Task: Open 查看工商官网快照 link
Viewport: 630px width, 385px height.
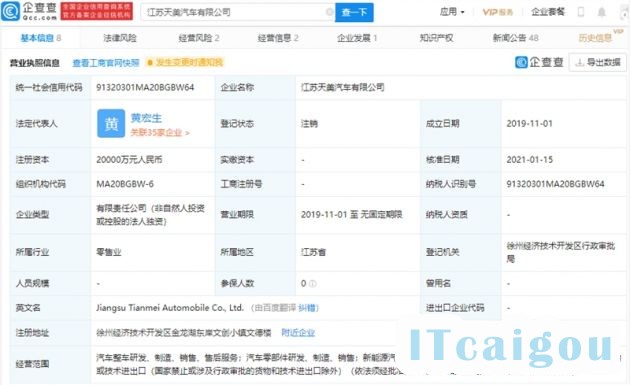Action: (106, 63)
